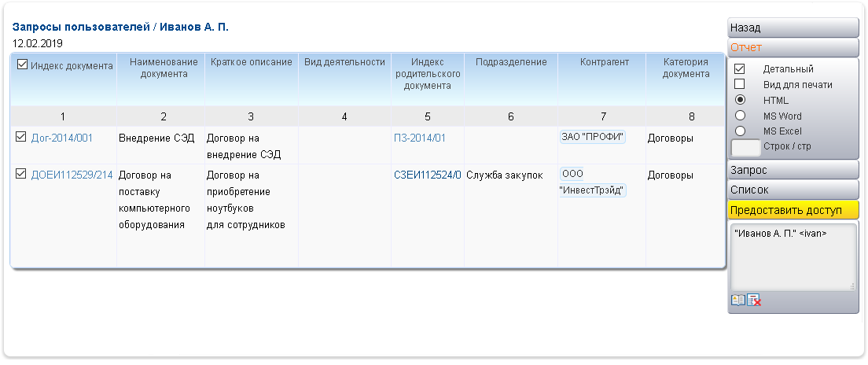
Task: Toggle select-all checkbox in Индекс документа header
Action: click(22, 65)
